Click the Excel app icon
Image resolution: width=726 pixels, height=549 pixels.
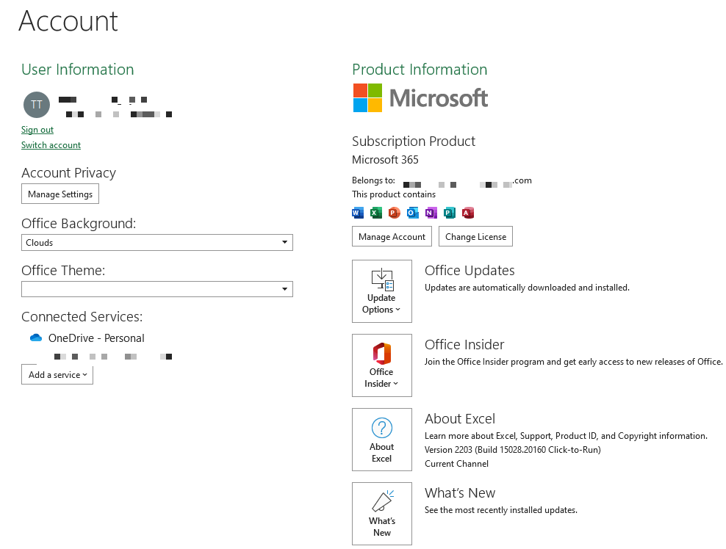pyautogui.click(x=376, y=213)
